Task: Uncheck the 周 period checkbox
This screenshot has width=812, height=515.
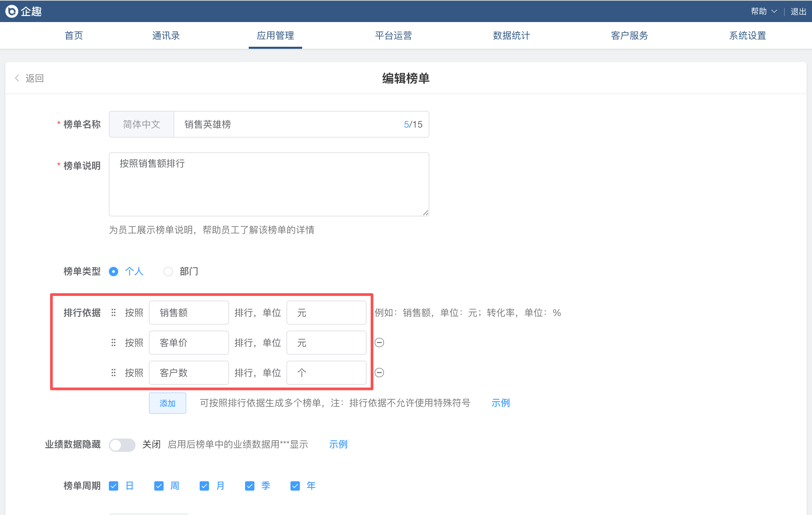Action: click(159, 486)
